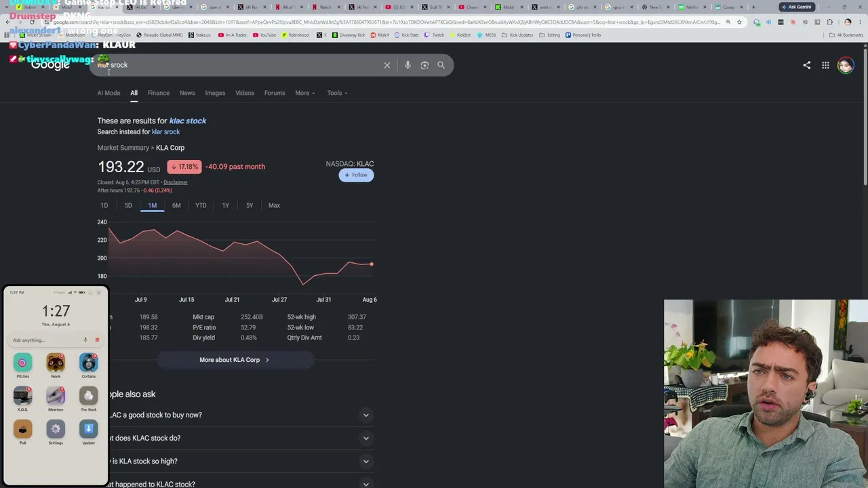Open the Disclaimer link
868x488 pixels.
pyautogui.click(x=175, y=182)
